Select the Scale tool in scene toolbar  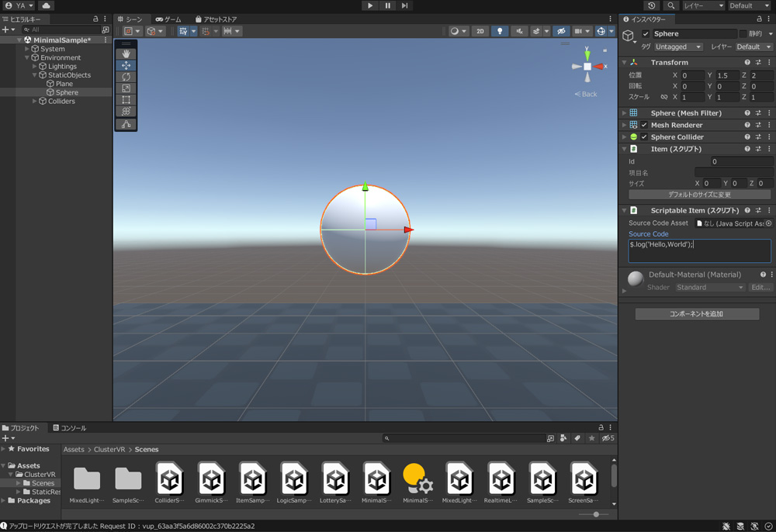coord(126,88)
